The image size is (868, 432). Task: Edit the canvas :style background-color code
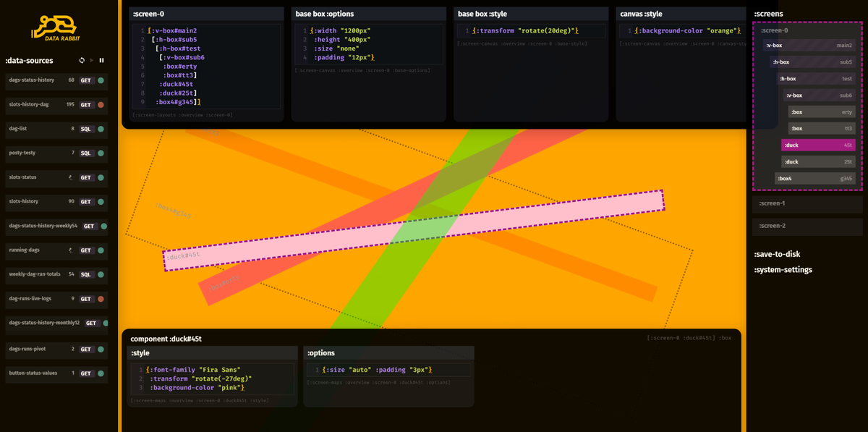tap(684, 30)
